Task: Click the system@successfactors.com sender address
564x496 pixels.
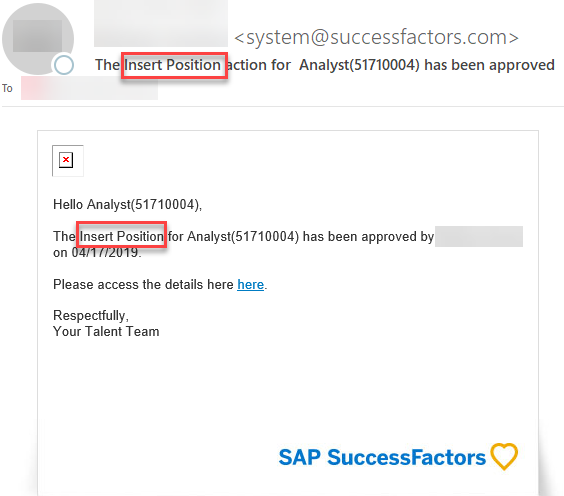Action: click(x=376, y=37)
